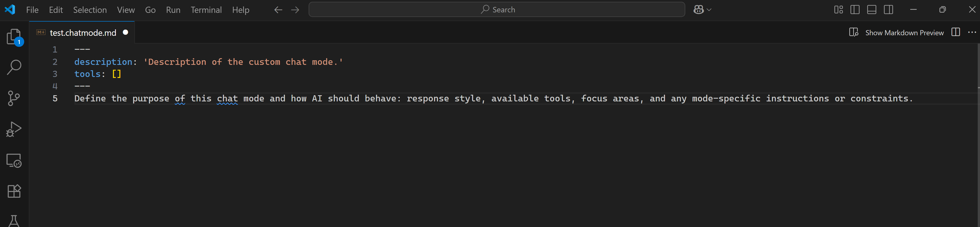The height and width of the screenshot is (227, 980).
Task: Click the underlined word 'of' on line 5
Action: 180,99
